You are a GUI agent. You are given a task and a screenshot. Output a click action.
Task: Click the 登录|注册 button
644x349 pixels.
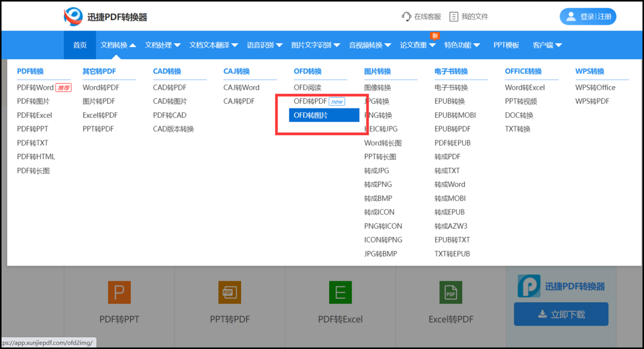click(588, 17)
